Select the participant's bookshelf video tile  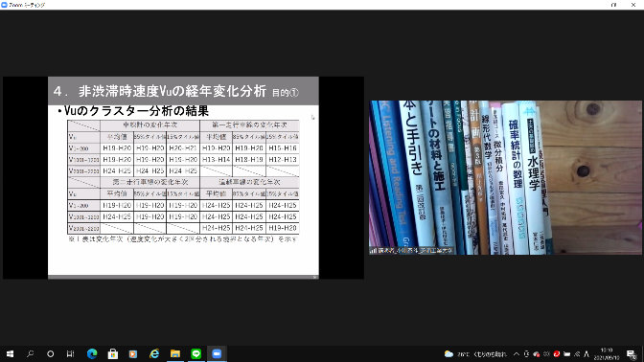tap(505, 177)
